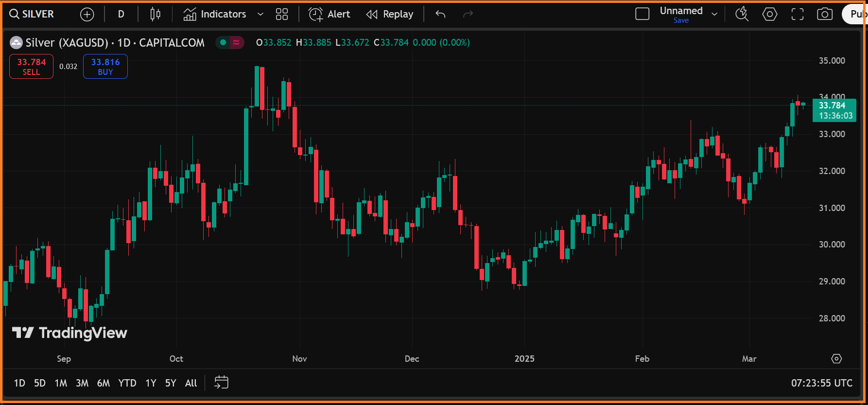Viewport: 868px width, 405px height.
Task: Toggle the green market status indicator
Action: point(223,43)
